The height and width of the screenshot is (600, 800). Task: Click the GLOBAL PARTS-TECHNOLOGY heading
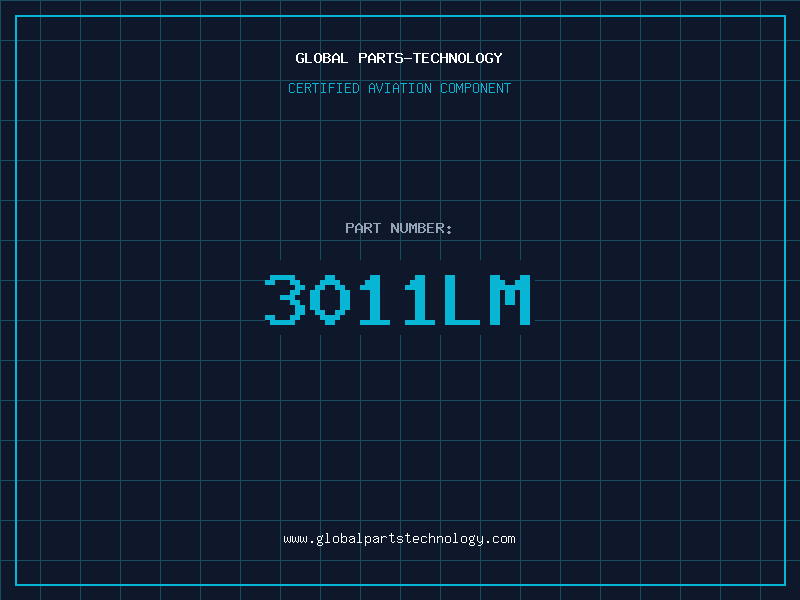pyautogui.click(x=399, y=58)
